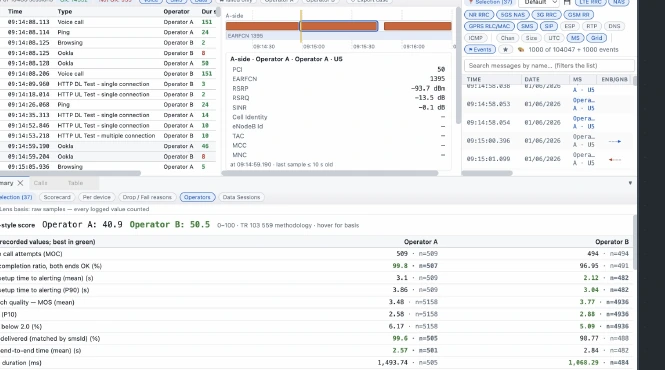This screenshot has width=665, height=370.
Task: Click the save preset floppy icon
Action: (567, 2)
